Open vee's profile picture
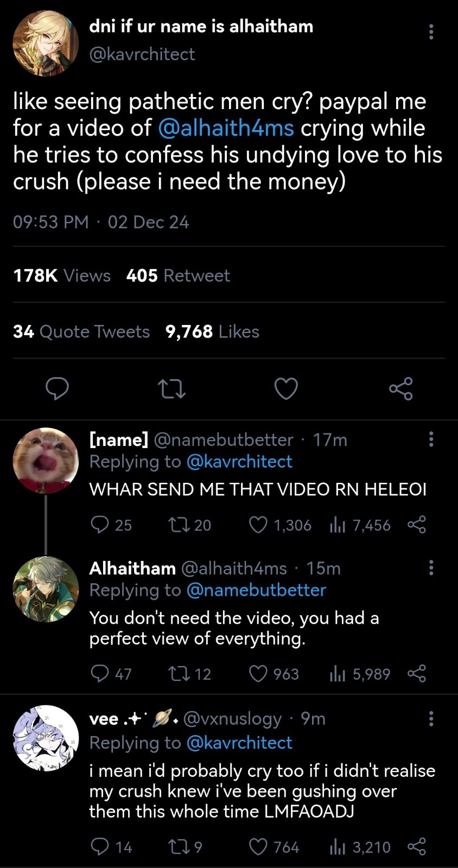 46,738
